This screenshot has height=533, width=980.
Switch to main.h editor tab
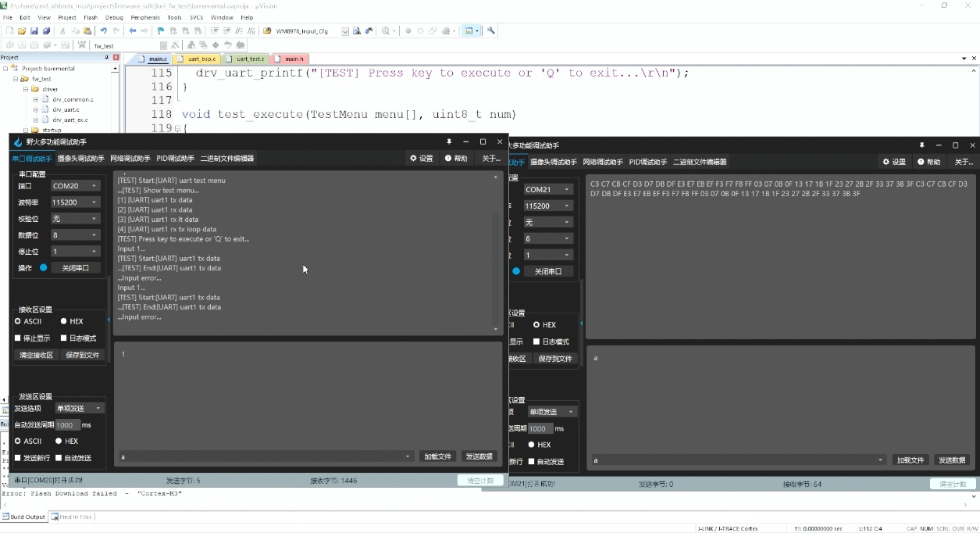coord(290,59)
